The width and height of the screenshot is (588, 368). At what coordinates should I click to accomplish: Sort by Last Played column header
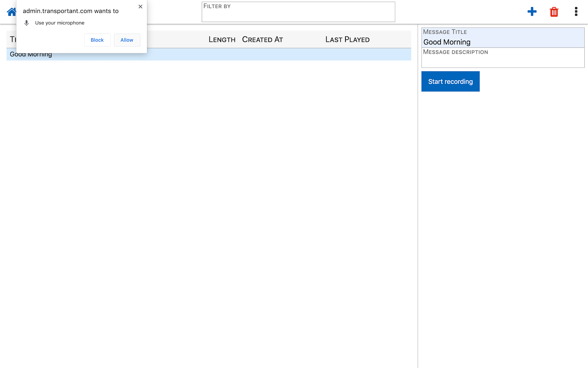pos(347,39)
